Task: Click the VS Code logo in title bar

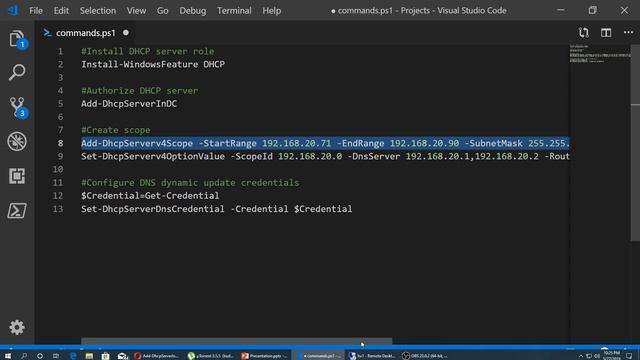Action: pyautogui.click(x=13, y=10)
